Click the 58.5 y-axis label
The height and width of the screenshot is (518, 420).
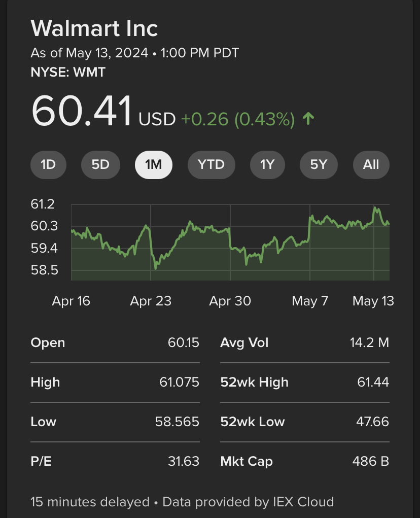click(44, 270)
